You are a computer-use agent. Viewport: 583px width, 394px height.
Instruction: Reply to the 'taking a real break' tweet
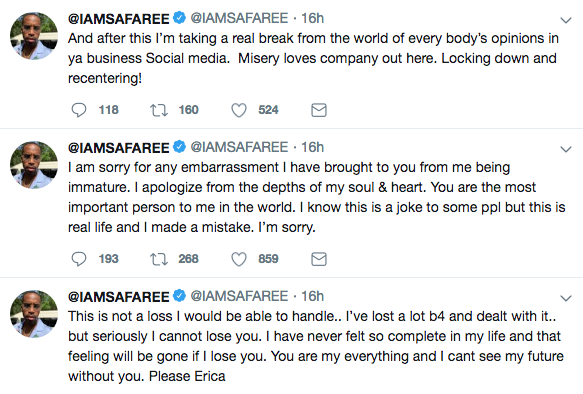click(x=79, y=110)
